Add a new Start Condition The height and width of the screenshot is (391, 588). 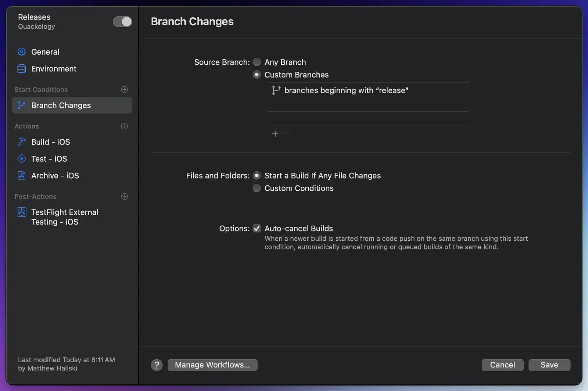tap(125, 90)
